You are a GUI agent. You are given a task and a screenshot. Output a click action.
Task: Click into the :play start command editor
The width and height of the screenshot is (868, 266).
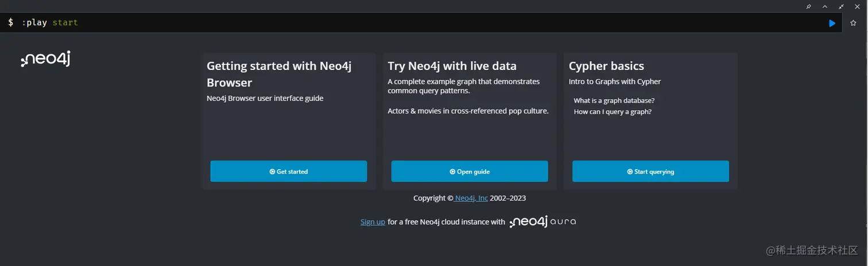tap(402, 23)
